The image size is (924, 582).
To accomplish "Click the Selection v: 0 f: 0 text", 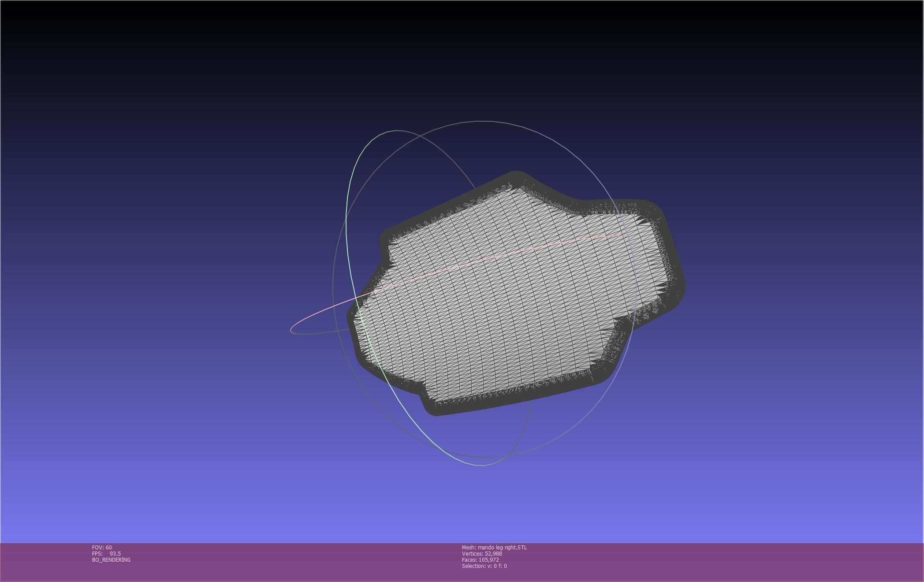I will [484, 566].
